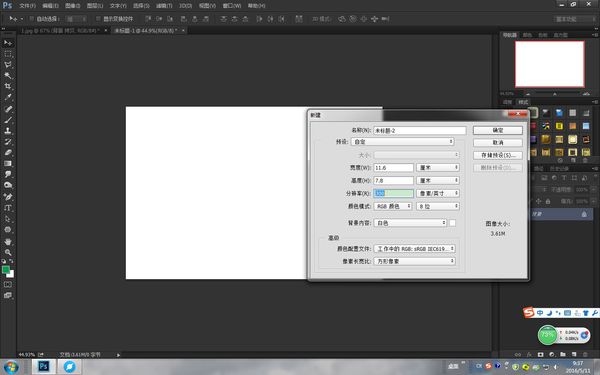The image size is (600, 375).
Task: Open the 图像(I) menu
Action: coord(73,6)
